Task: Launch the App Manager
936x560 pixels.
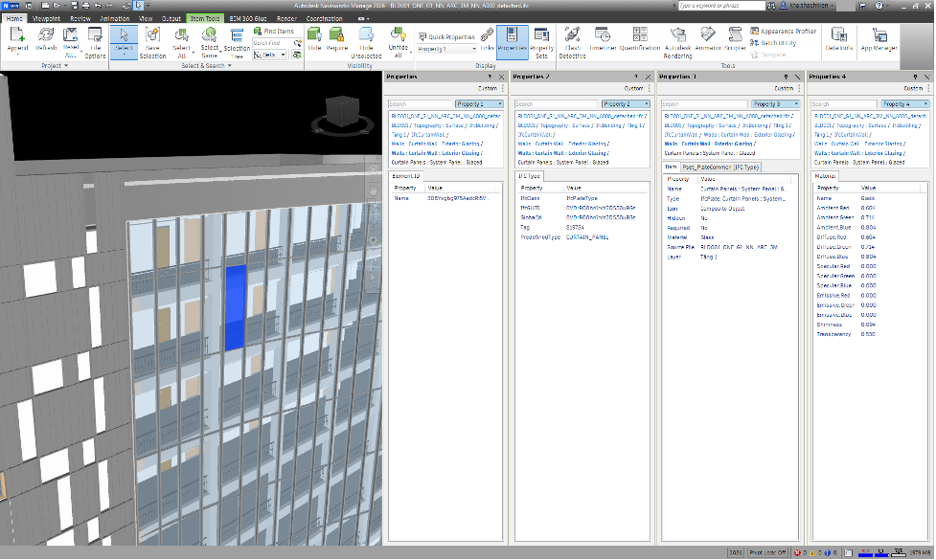Action: [x=879, y=39]
